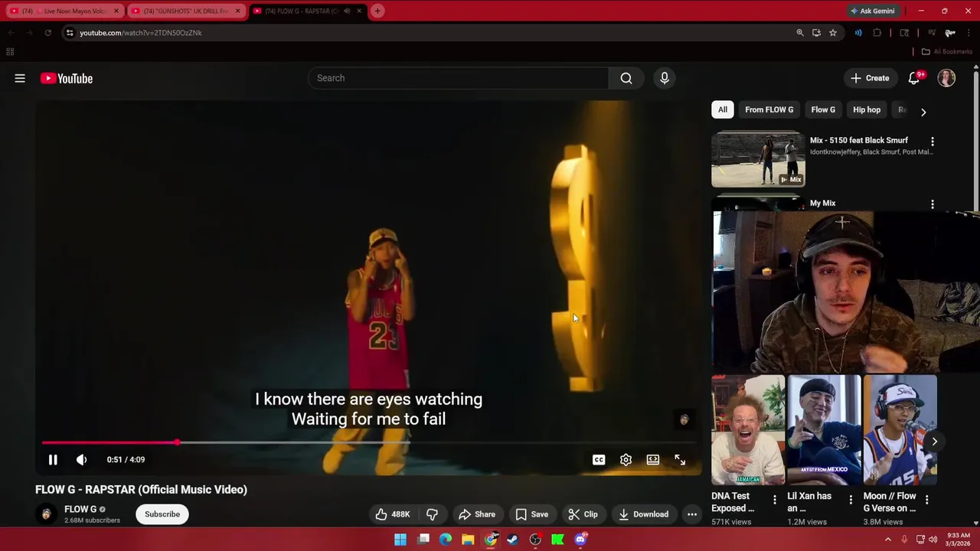
Task: Open Discord from taskbar
Action: (580, 540)
